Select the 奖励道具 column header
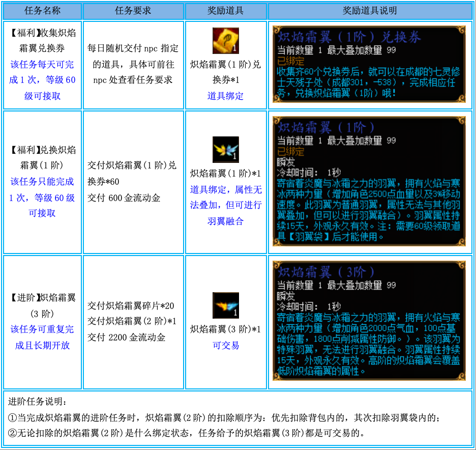The width and height of the screenshot is (476, 450). [x=225, y=11]
